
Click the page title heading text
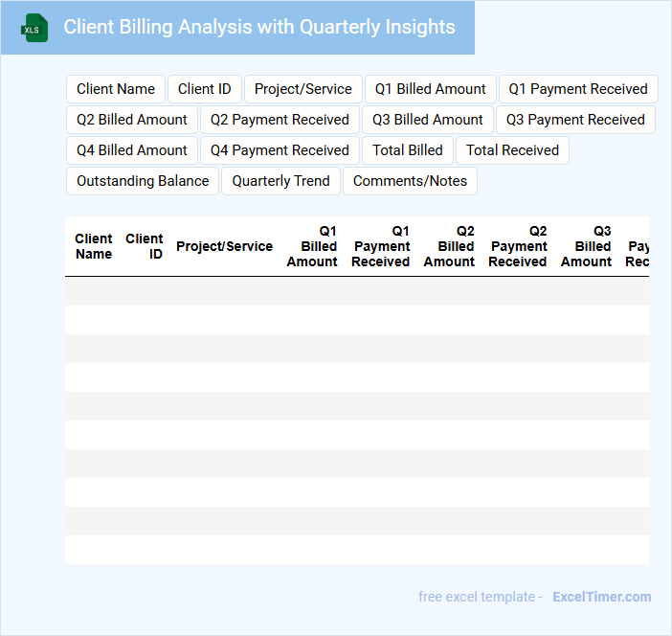point(259,27)
